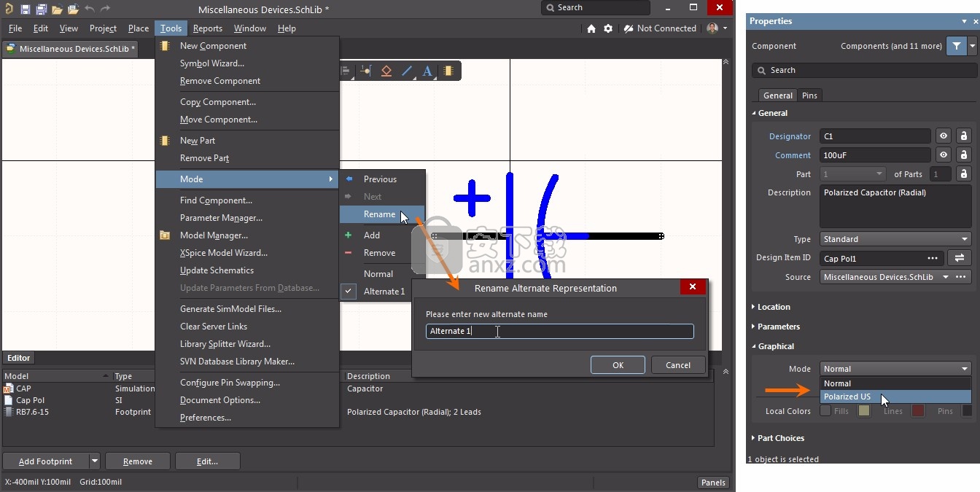Expand the Part Choices section

pyautogui.click(x=780, y=438)
